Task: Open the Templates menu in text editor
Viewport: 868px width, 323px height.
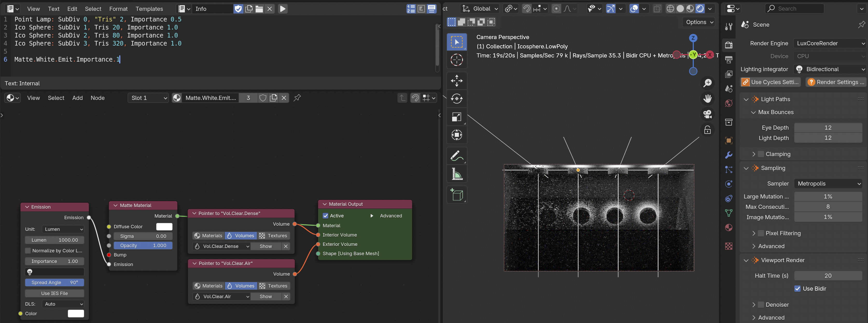Action: click(149, 9)
